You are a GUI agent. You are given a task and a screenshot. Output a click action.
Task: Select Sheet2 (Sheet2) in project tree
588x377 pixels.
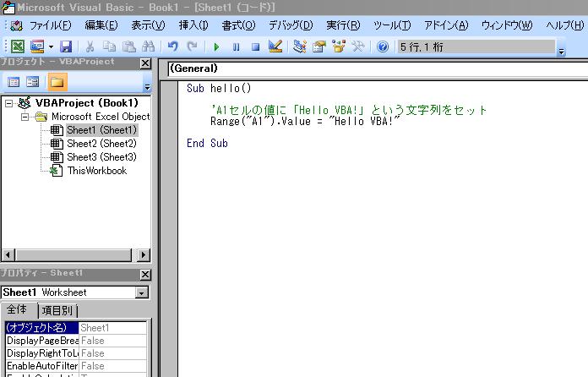[x=101, y=144]
